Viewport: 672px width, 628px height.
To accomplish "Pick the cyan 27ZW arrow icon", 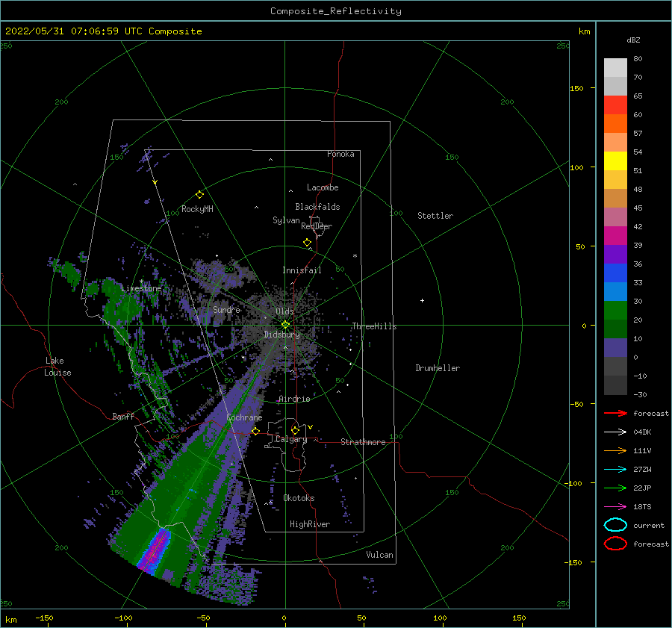I will (615, 470).
